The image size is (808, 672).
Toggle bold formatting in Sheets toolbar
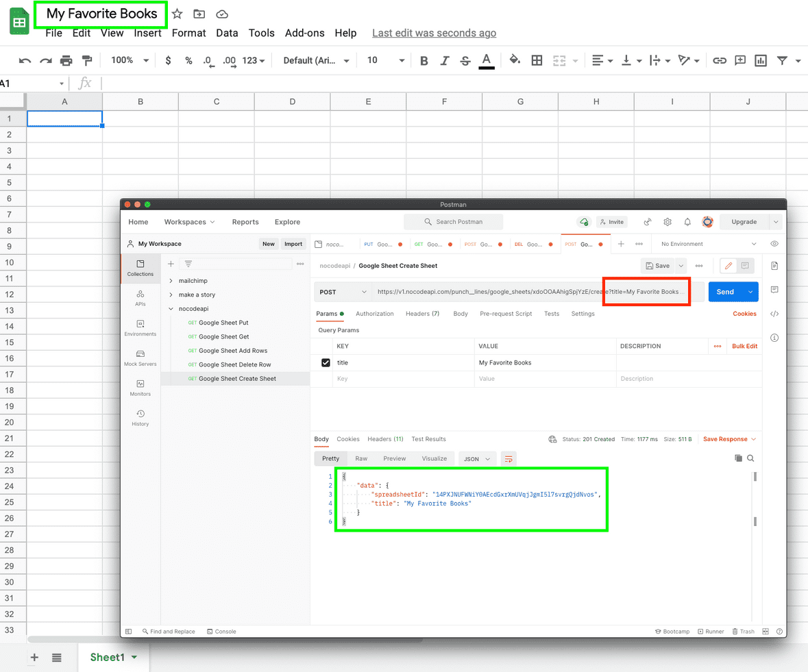[x=424, y=60]
